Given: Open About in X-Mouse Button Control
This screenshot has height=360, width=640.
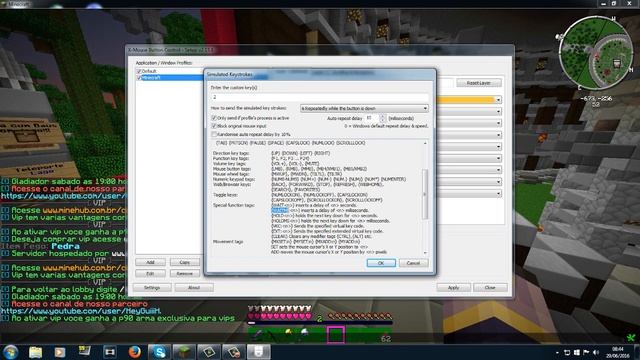Looking at the screenshot, I should 194,288.
